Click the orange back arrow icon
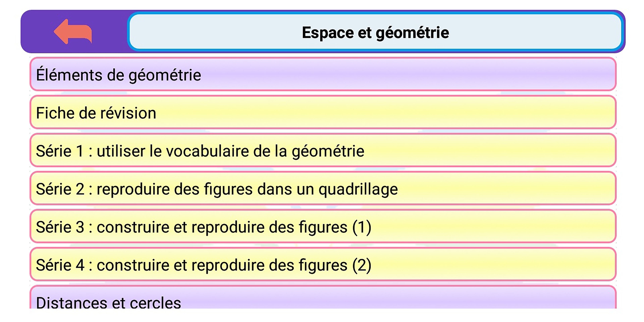This screenshot has width=644, height=322. click(x=73, y=32)
